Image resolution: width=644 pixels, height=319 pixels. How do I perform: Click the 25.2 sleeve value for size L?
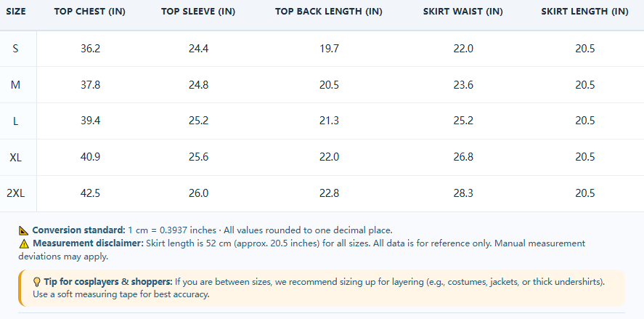tap(199, 121)
